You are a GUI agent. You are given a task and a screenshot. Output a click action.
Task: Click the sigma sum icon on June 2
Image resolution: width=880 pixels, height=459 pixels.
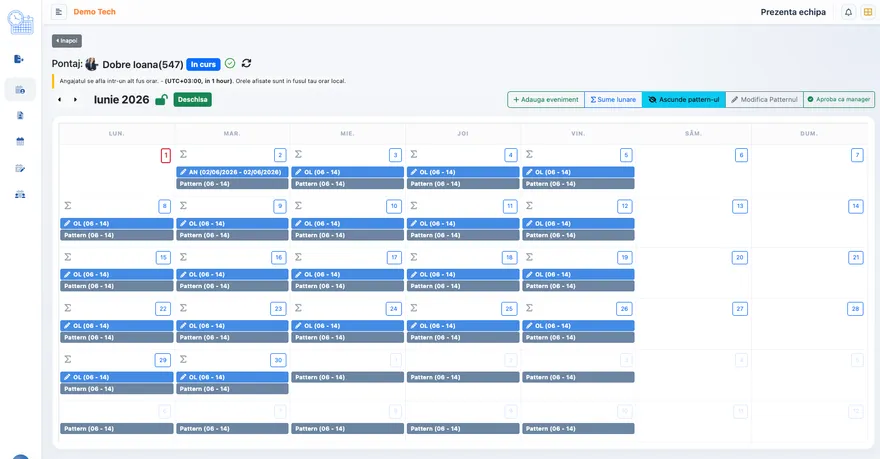[x=183, y=154]
